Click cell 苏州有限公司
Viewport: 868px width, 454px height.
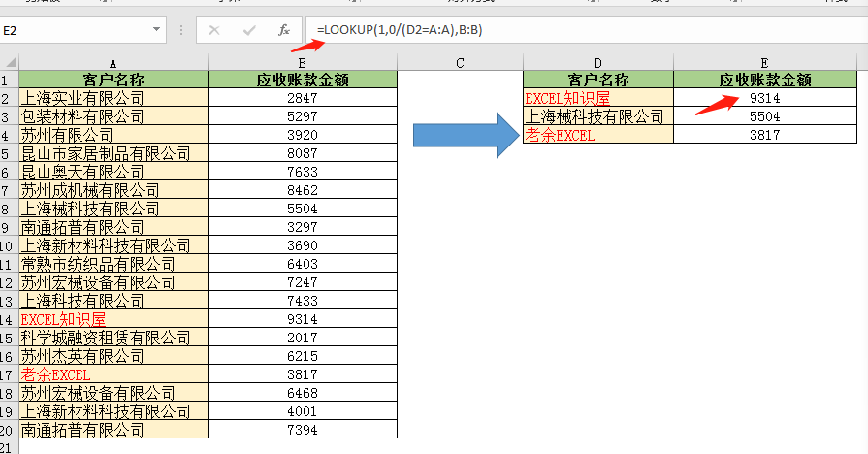coord(113,135)
